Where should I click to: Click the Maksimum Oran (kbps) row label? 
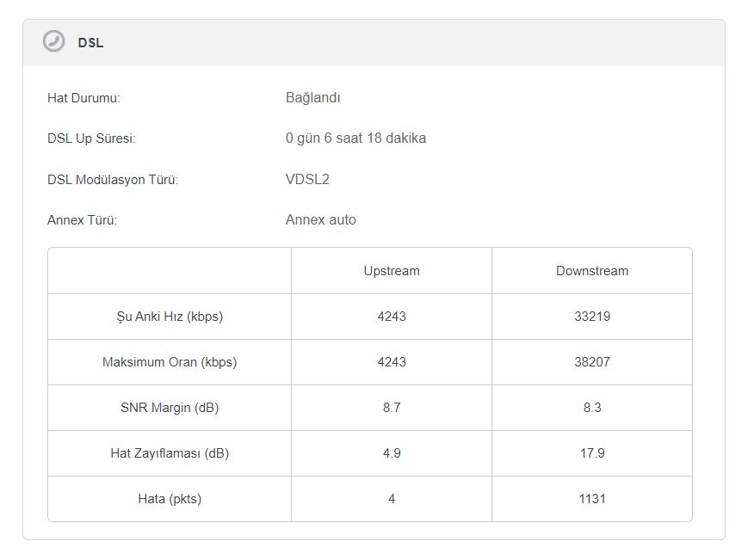[170, 362]
